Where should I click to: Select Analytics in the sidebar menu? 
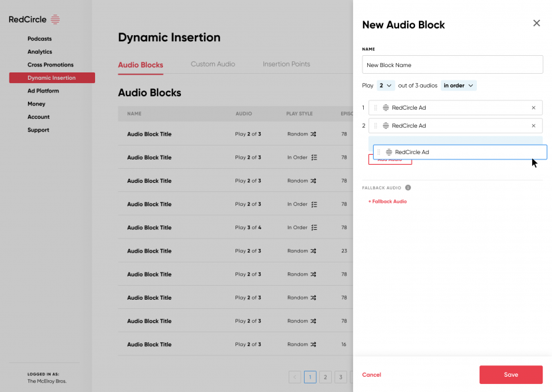click(x=39, y=51)
